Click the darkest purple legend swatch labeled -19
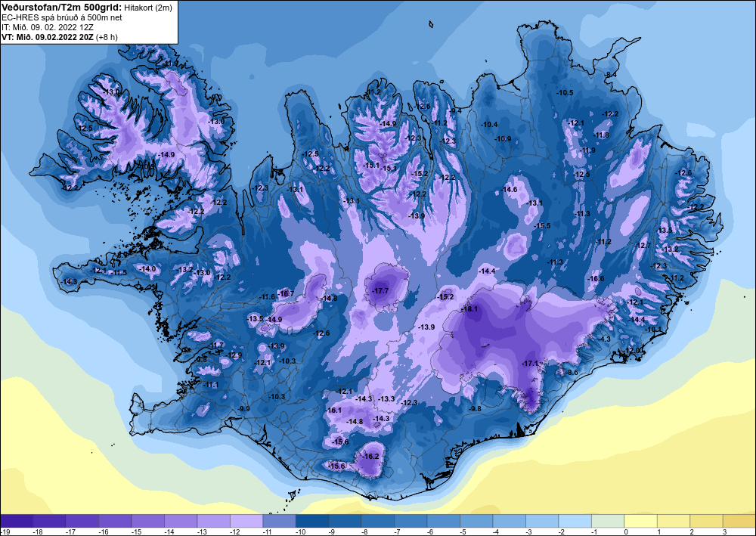Viewport: 756px width, 536px height. coord(17,521)
